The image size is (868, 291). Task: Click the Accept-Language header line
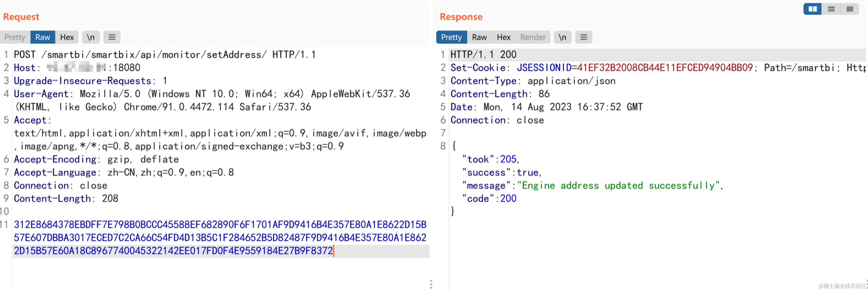tap(124, 172)
